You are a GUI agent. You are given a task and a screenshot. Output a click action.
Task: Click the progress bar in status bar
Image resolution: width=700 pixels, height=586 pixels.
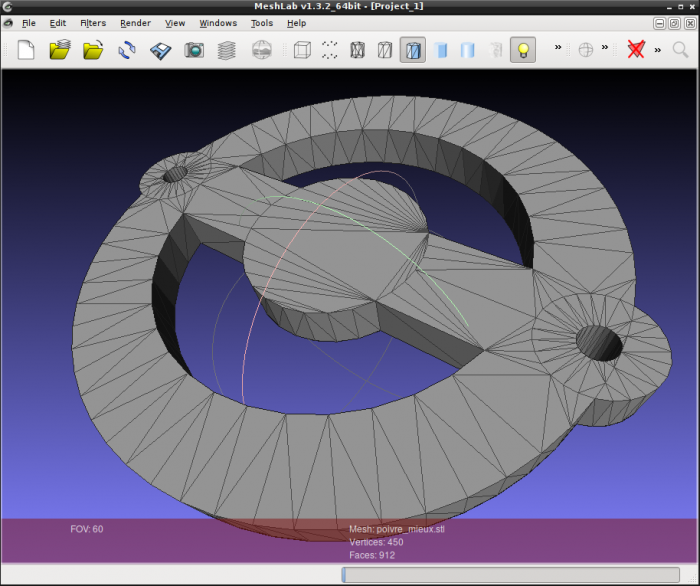[510, 574]
